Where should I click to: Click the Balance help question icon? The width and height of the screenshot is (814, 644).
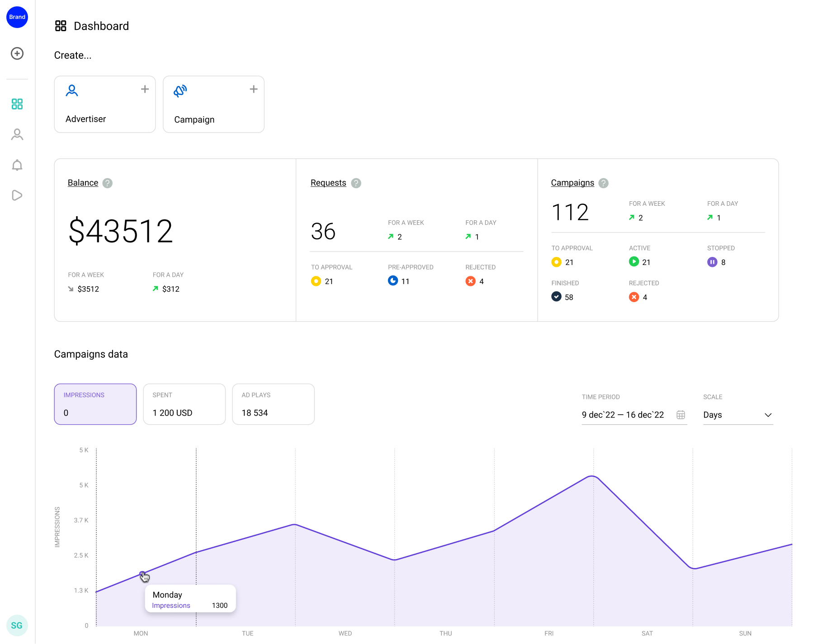(x=107, y=183)
